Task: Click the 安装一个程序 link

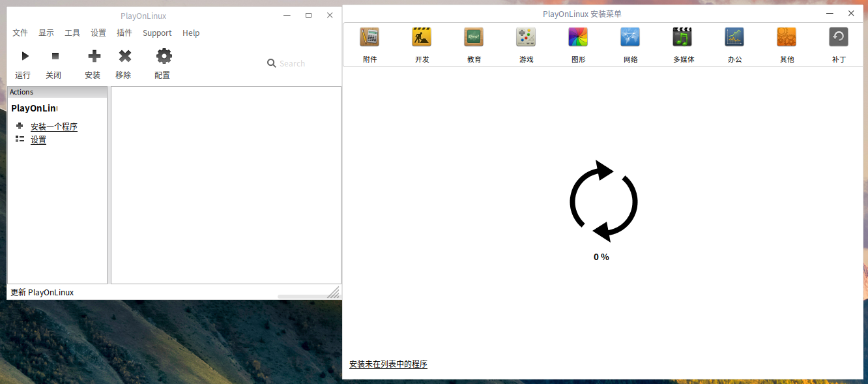Action: coord(54,126)
